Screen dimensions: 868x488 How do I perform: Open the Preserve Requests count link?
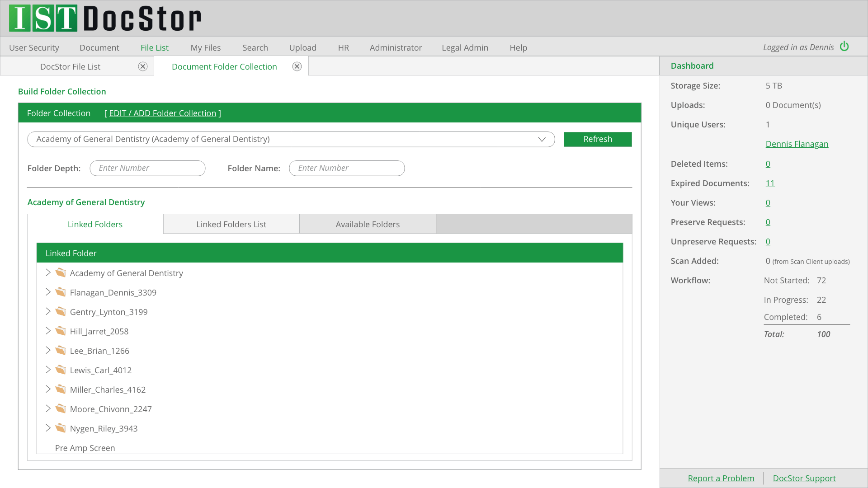tap(768, 222)
